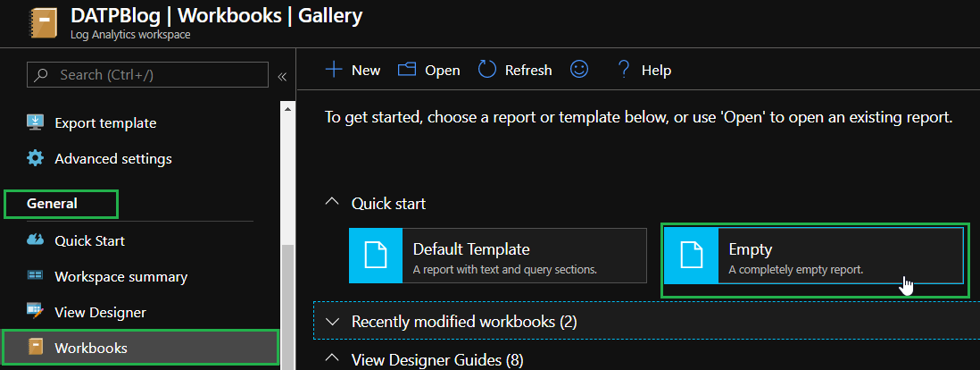The image size is (980, 370).
Task: Click the Advanced settings gear icon
Action: [x=36, y=159]
